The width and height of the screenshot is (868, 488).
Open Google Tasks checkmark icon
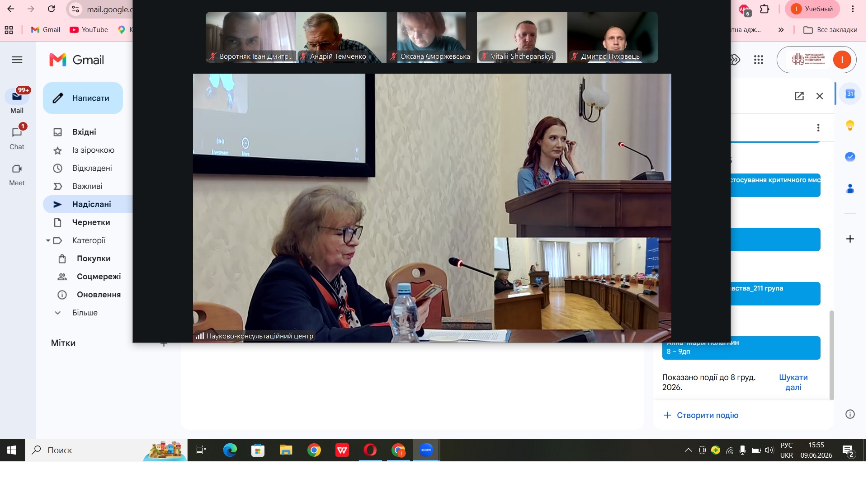[850, 157]
